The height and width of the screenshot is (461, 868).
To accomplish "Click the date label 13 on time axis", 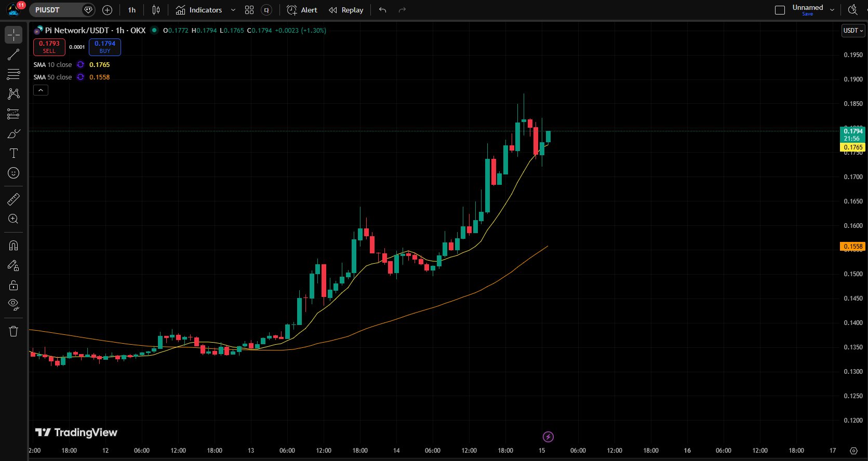I will point(251,451).
